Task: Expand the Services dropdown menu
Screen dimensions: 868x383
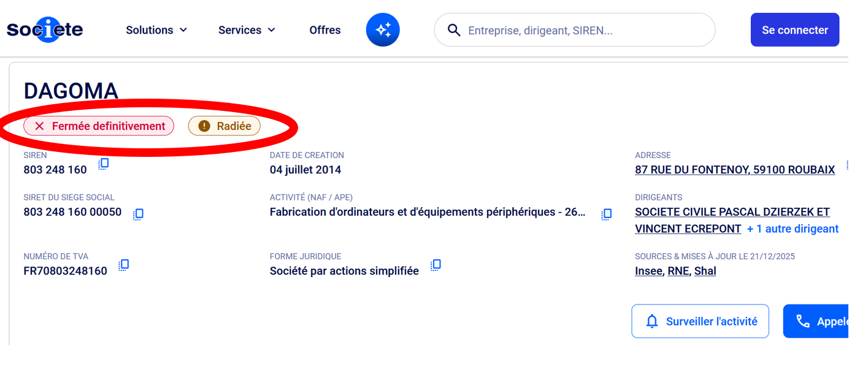Action: (247, 30)
